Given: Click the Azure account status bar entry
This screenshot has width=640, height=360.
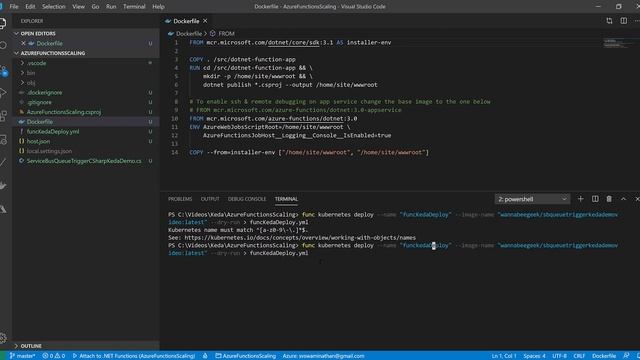Looking at the screenshot, I should 323,356.
